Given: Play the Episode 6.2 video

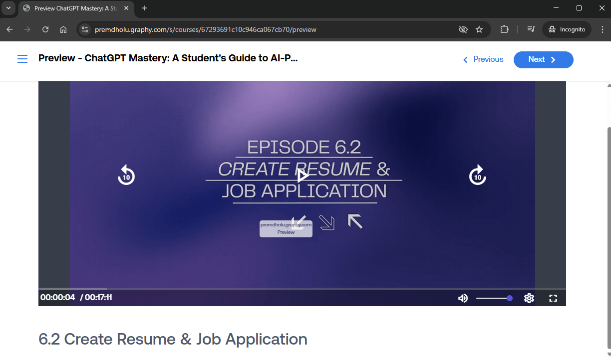Looking at the screenshot, I should tap(303, 176).
